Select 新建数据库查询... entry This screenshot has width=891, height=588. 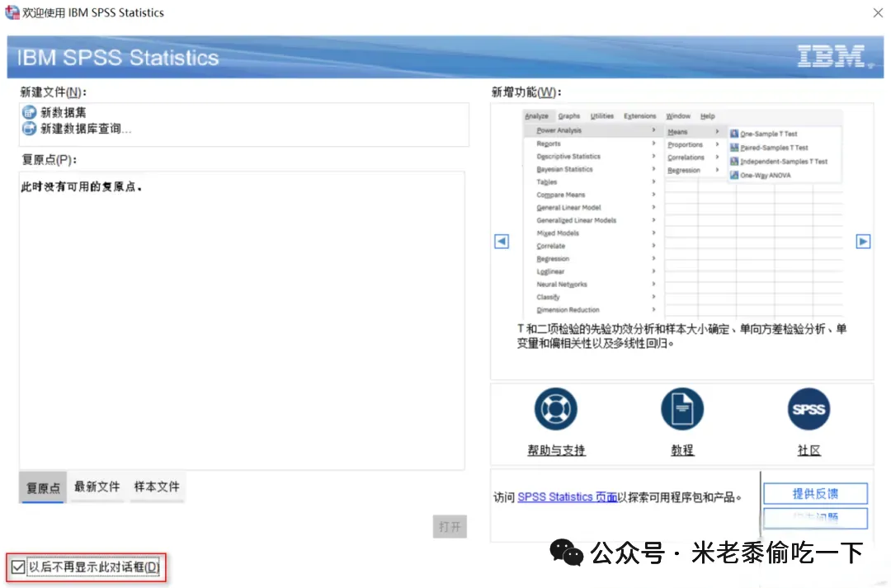(x=86, y=129)
